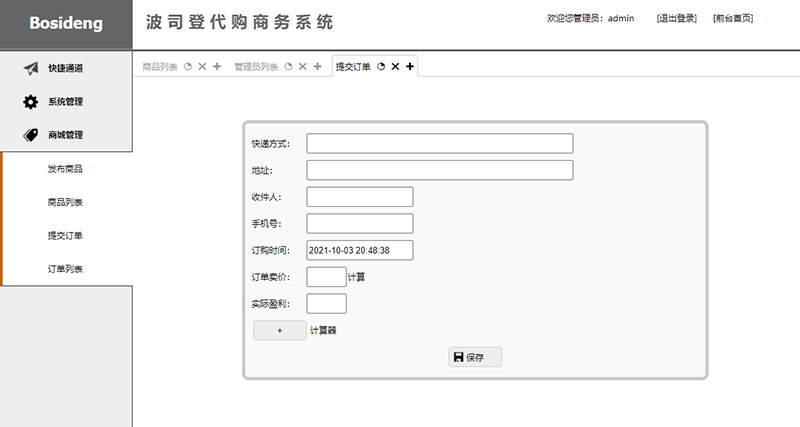Select the 提交订单 tab
Viewport: 800px width, 427px height.
coord(353,67)
